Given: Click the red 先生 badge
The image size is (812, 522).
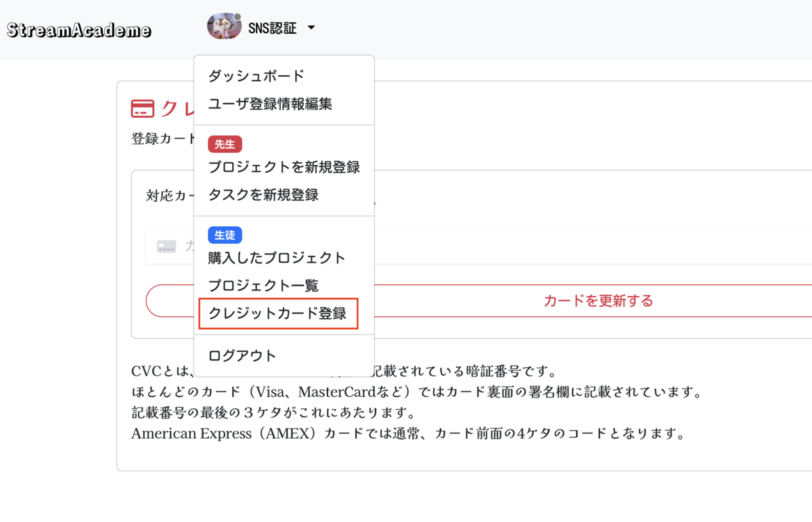Looking at the screenshot, I should [x=225, y=144].
